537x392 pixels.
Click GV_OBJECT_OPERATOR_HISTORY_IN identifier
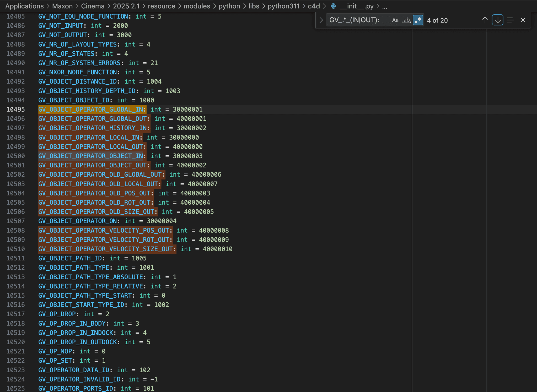coord(92,128)
